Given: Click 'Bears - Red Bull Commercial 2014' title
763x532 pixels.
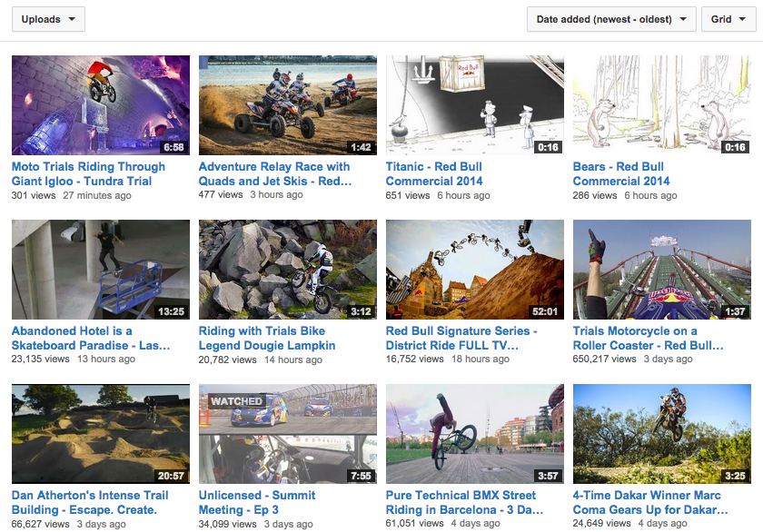Looking at the screenshot, I should coord(621,173).
